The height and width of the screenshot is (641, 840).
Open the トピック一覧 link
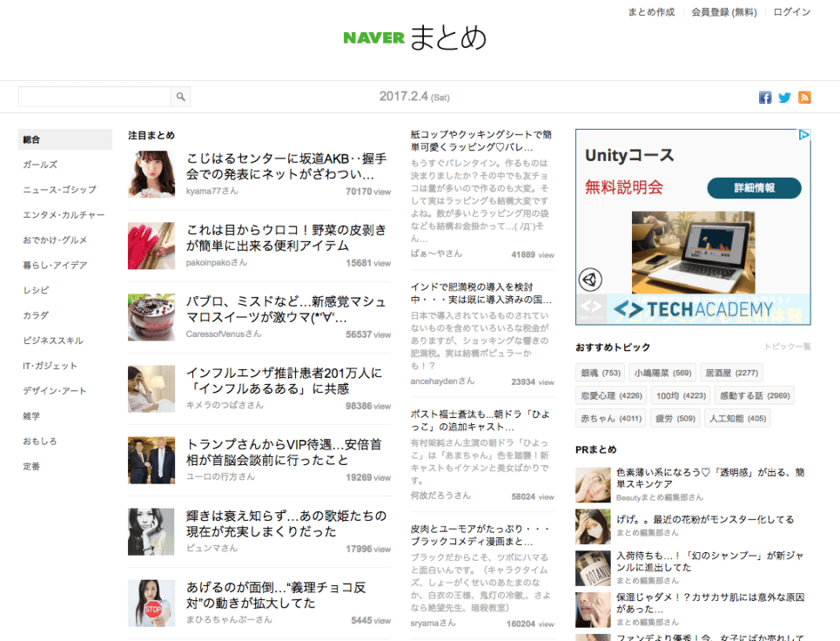[x=787, y=347]
